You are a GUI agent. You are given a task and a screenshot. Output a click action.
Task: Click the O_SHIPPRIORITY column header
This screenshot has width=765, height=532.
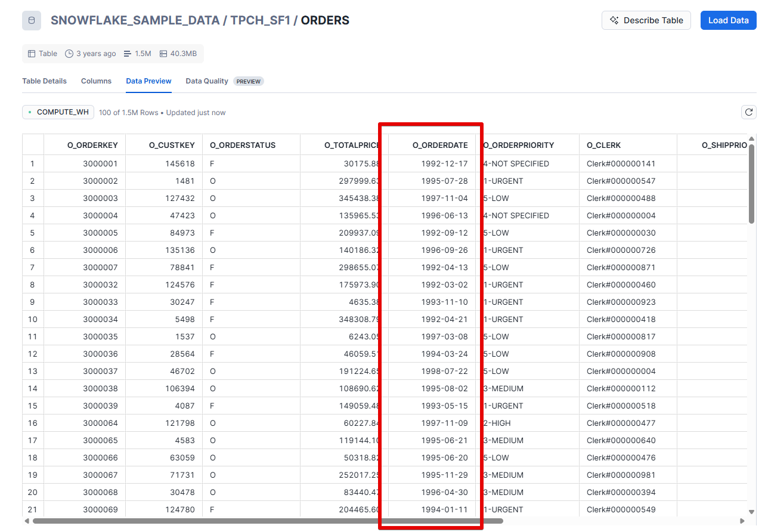[712, 145]
